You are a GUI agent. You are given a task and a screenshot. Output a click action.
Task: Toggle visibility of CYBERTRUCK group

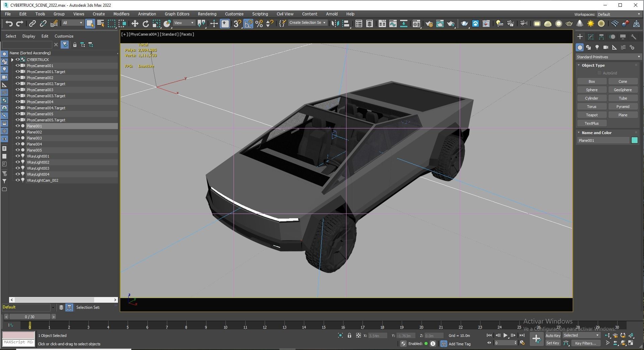(18, 60)
